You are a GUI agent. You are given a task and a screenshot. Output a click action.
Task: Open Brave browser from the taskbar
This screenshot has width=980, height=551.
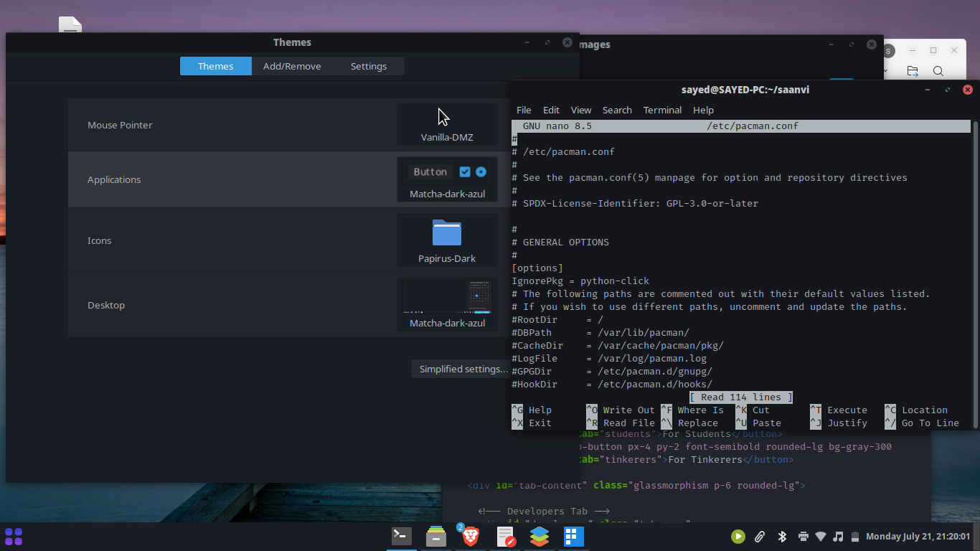click(470, 536)
